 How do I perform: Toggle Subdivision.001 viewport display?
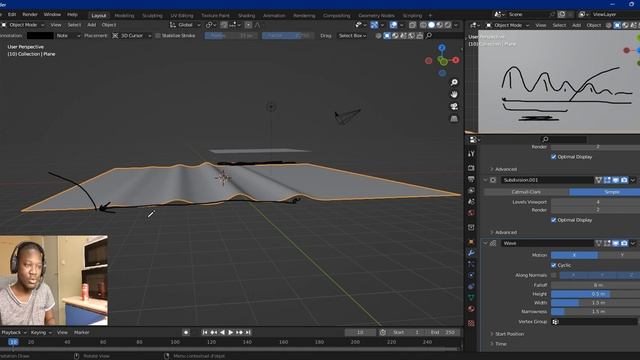616,180
